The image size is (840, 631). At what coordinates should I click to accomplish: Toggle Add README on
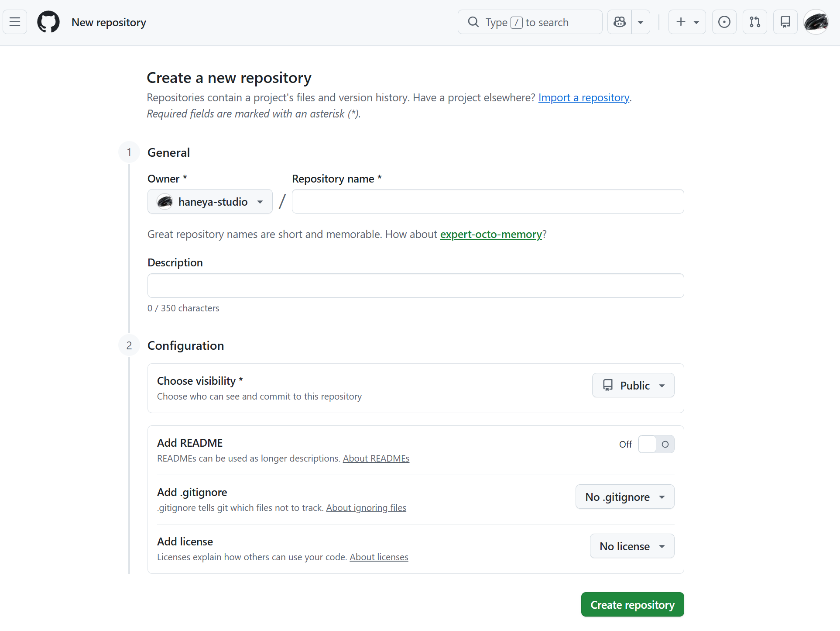(656, 444)
